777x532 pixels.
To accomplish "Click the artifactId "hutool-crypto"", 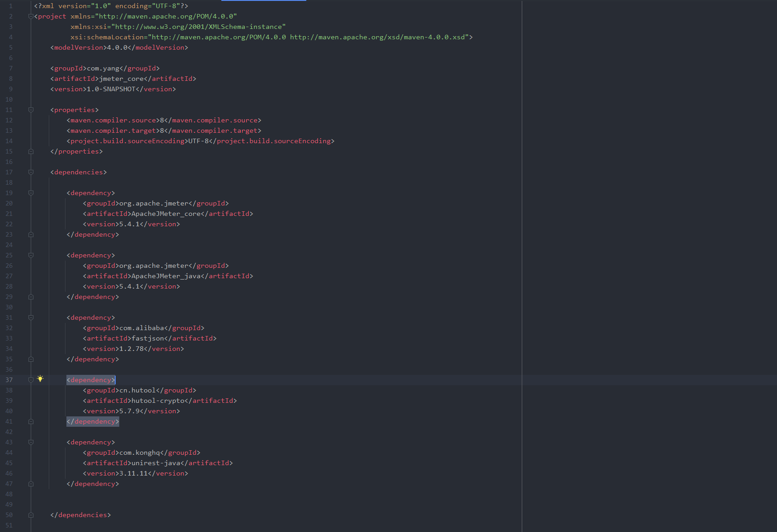I will (158, 401).
